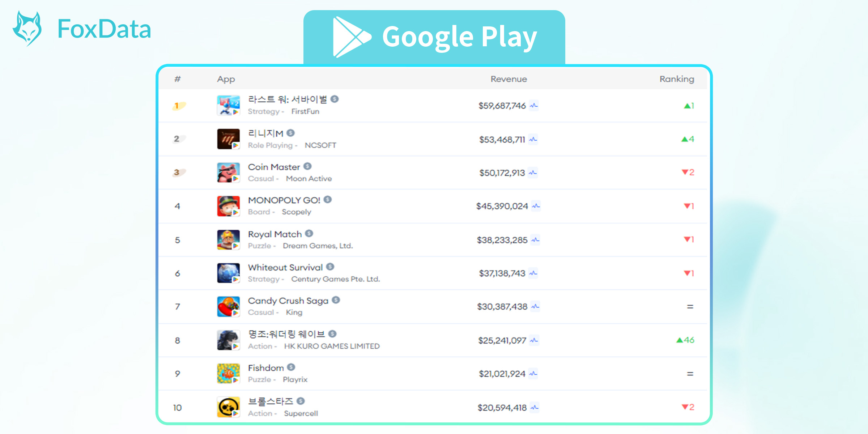Click the Moon Active publisher name
Image resolution: width=868 pixels, height=434 pixels.
click(x=309, y=179)
